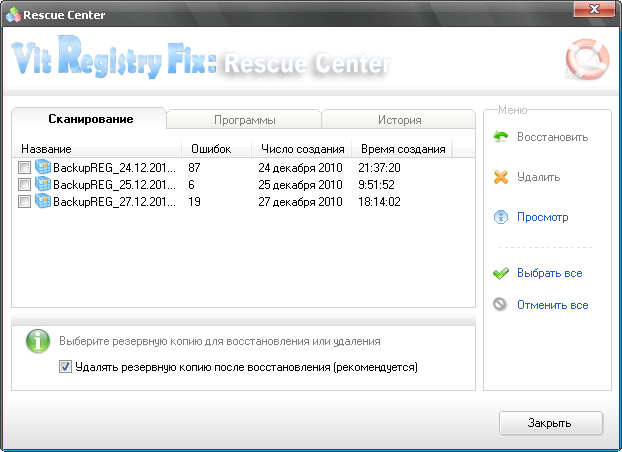
Task: Click the Удалить menu link
Action: tap(538, 177)
